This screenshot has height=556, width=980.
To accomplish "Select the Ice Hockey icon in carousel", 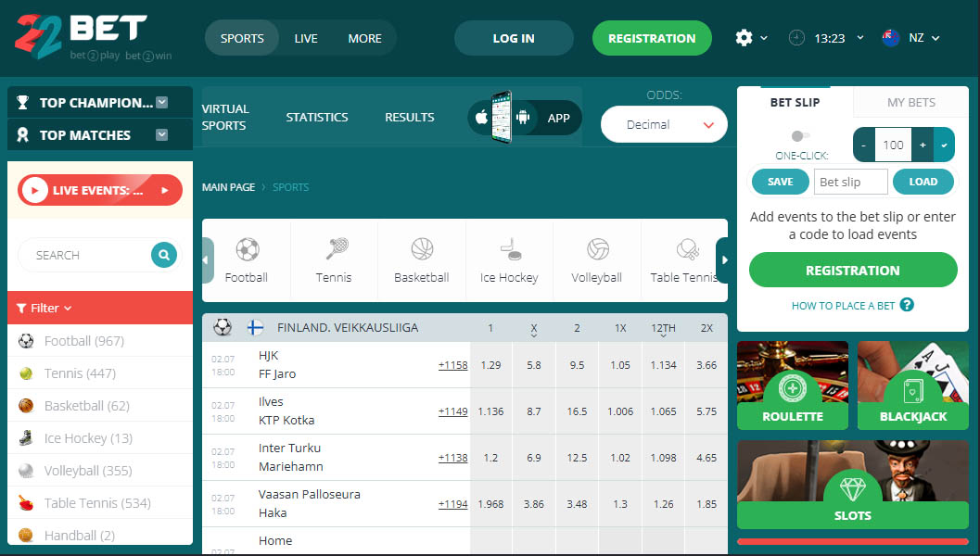I will point(510,249).
